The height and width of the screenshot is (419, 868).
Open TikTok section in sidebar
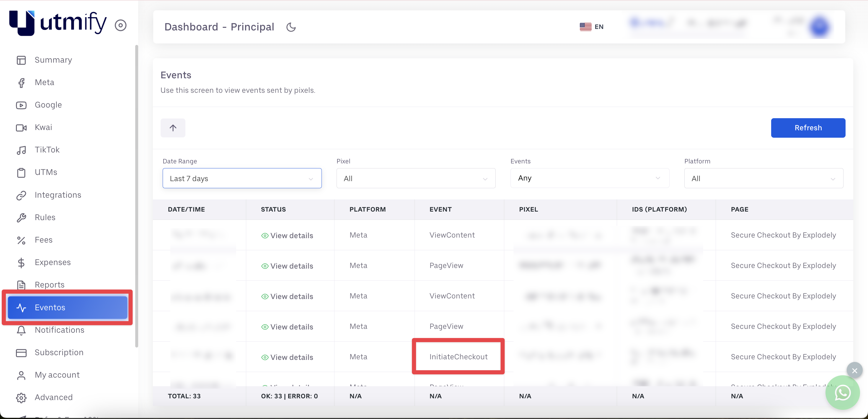(47, 150)
